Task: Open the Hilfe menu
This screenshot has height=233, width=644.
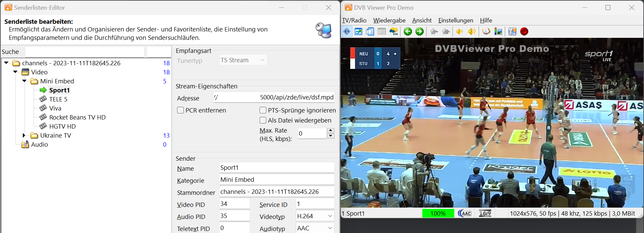Action: pos(486,20)
